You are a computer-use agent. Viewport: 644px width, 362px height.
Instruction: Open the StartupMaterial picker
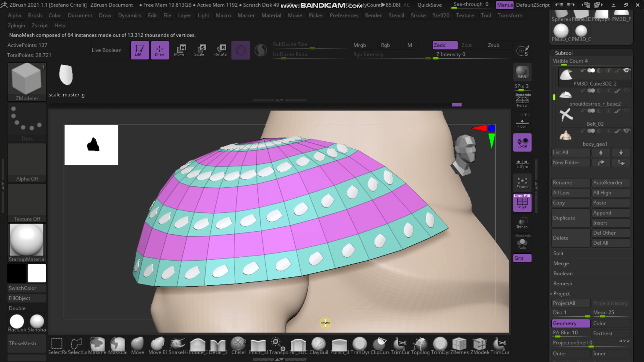(27, 243)
